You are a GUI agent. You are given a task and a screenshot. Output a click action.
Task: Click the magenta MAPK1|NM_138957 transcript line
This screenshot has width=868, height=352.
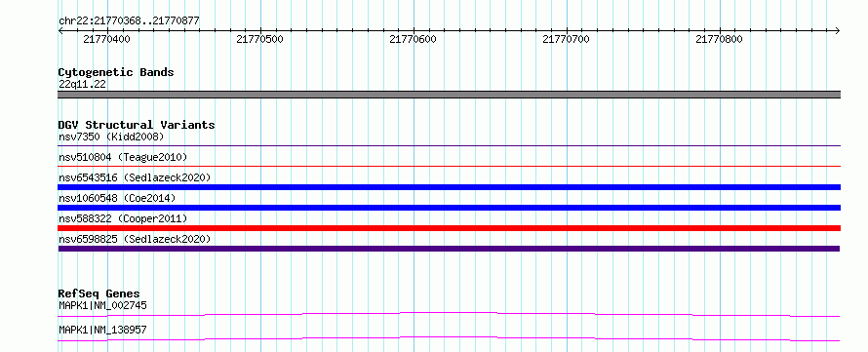[449, 338]
